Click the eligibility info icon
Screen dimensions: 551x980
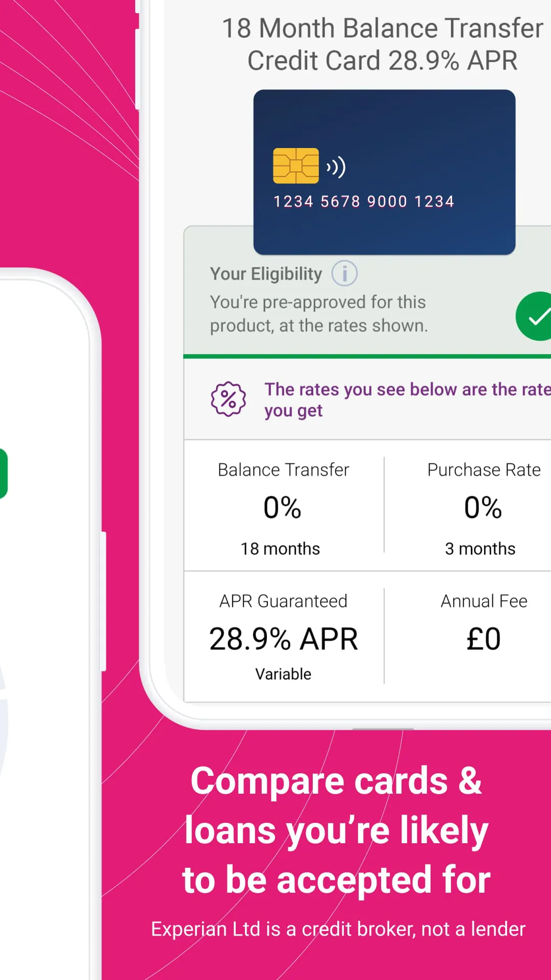point(344,274)
